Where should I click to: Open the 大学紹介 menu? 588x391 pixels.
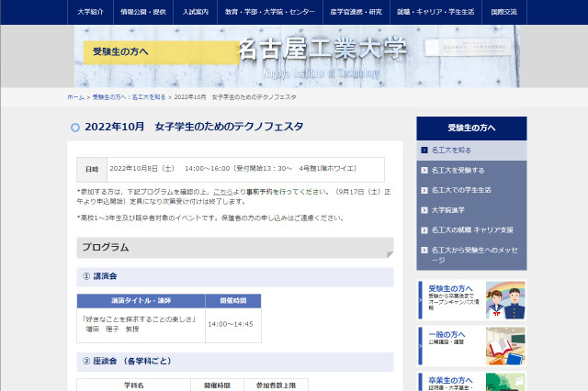click(90, 12)
